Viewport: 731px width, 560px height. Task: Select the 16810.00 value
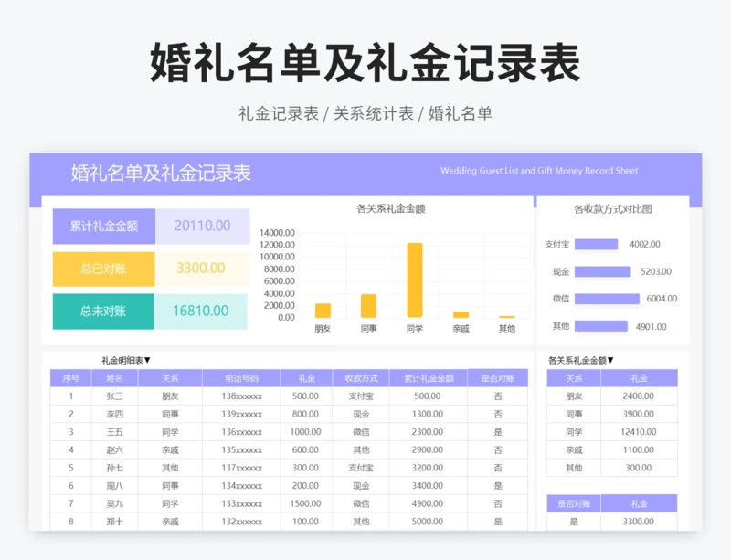click(200, 311)
